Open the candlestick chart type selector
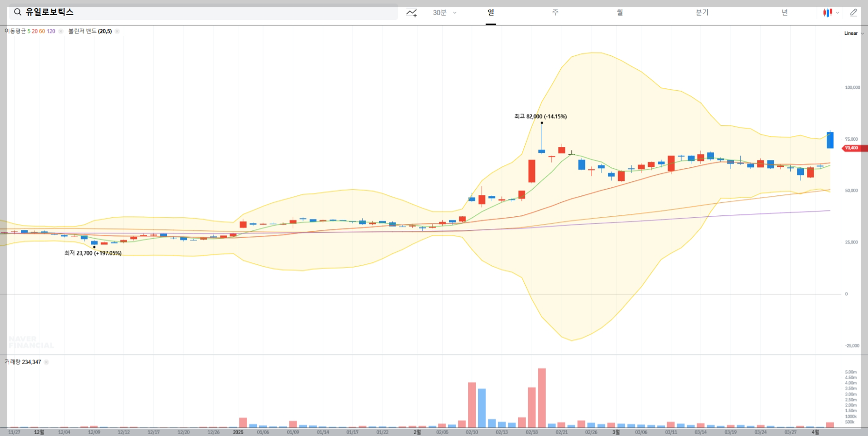 pos(828,13)
